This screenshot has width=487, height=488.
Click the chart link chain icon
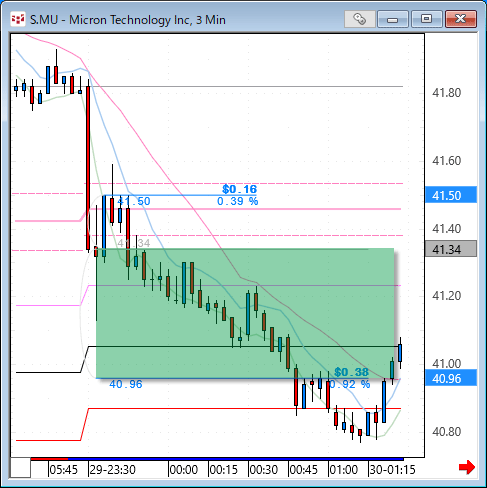pyautogui.click(x=359, y=19)
